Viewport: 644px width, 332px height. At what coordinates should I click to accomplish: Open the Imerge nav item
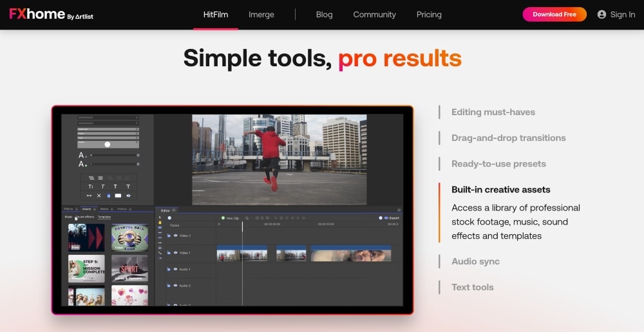coord(261,15)
